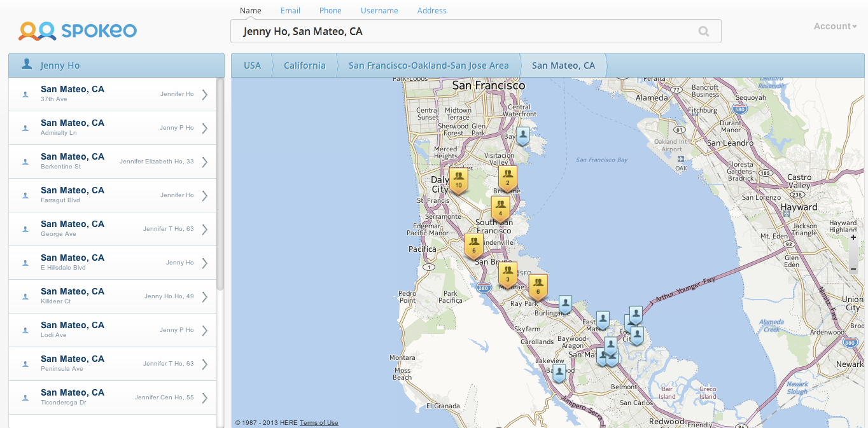The height and width of the screenshot is (428, 868).
Task: Open the Daly City cluster marker with 10
Action: [458, 180]
